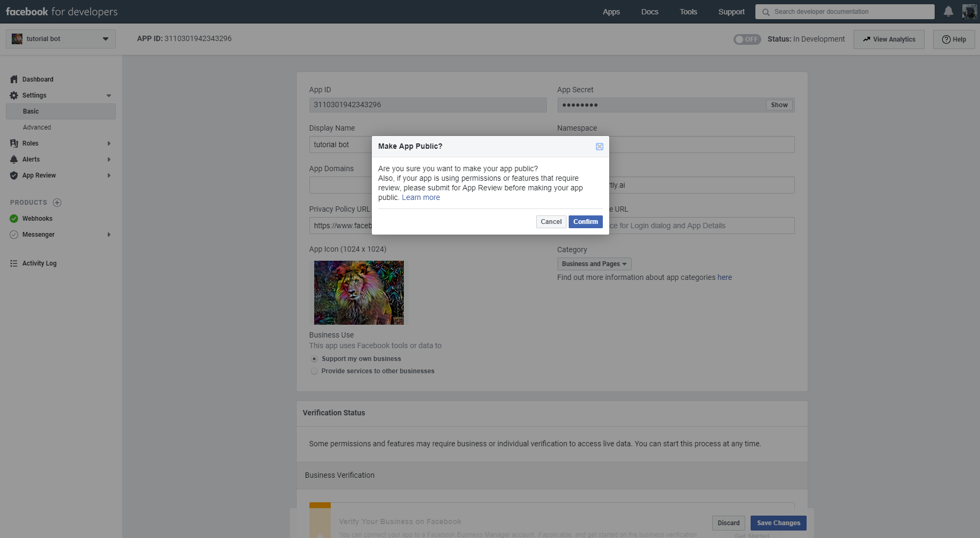The height and width of the screenshot is (538, 980).
Task: Select the Basic settings item
Action: tap(61, 111)
